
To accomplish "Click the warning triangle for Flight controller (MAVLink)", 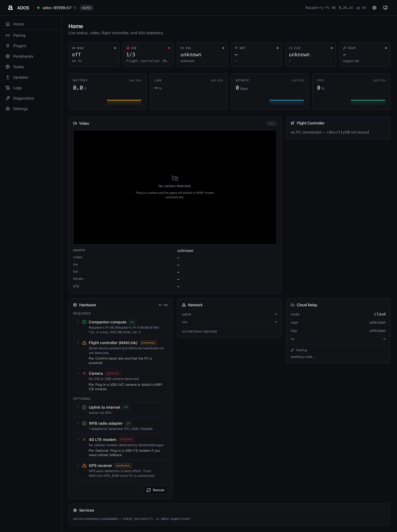I will (84, 343).
